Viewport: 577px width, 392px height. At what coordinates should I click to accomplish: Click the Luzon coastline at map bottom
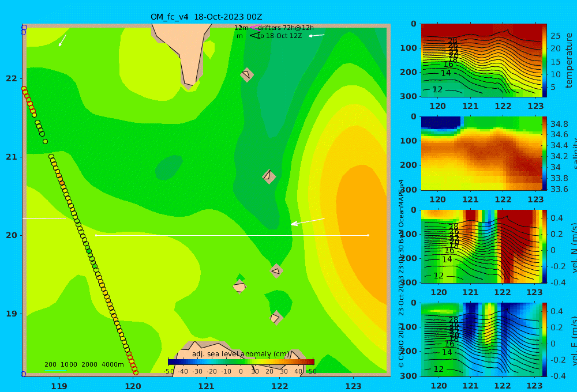coord(239,359)
